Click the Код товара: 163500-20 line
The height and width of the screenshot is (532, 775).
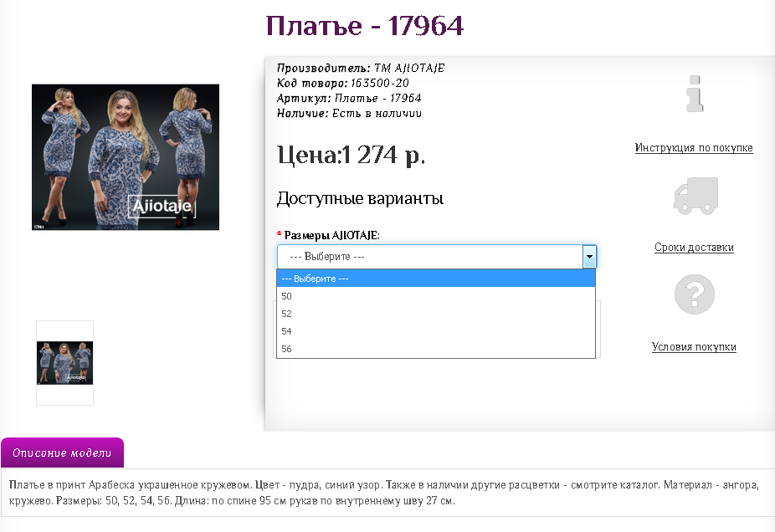[343, 83]
